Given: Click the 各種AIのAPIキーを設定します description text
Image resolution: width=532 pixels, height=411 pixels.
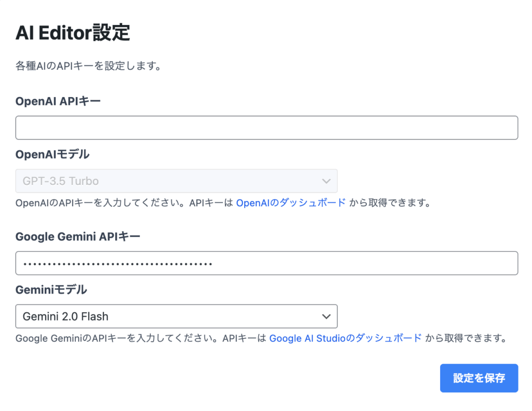Looking at the screenshot, I should [x=88, y=66].
